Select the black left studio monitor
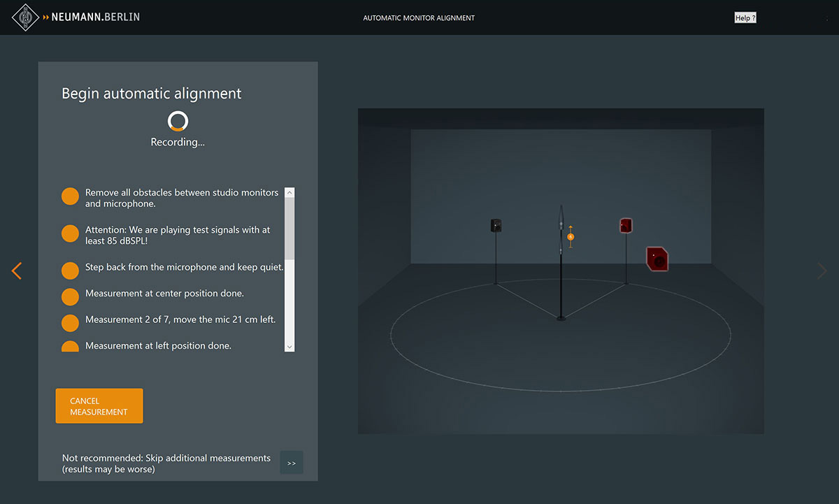 pos(496,225)
